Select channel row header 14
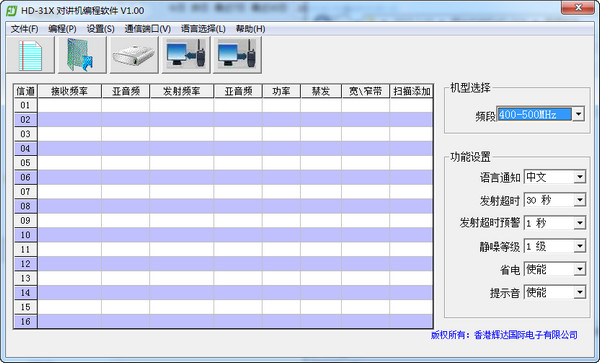 pyautogui.click(x=25, y=293)
